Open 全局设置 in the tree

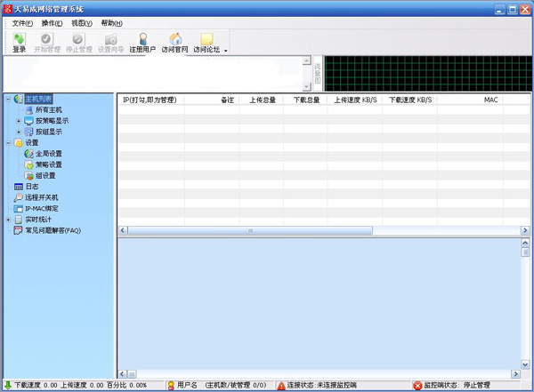coord(49,154)
